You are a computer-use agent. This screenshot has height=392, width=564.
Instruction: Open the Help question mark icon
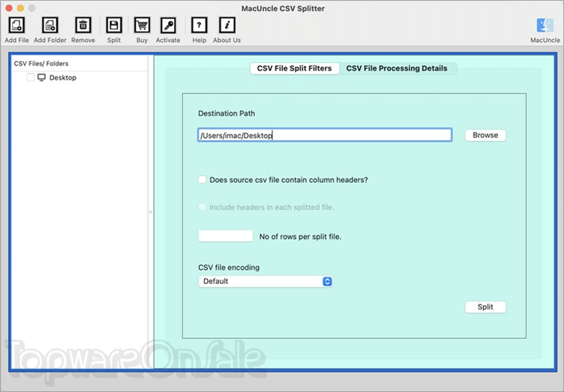199,25
